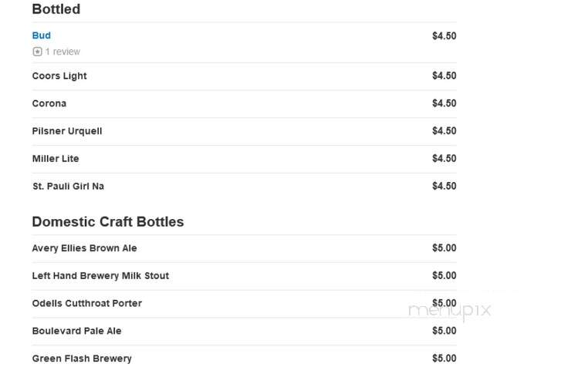Click the menupix watermark logo
Viewport: 588px width, 374px height.
[450, 311]
